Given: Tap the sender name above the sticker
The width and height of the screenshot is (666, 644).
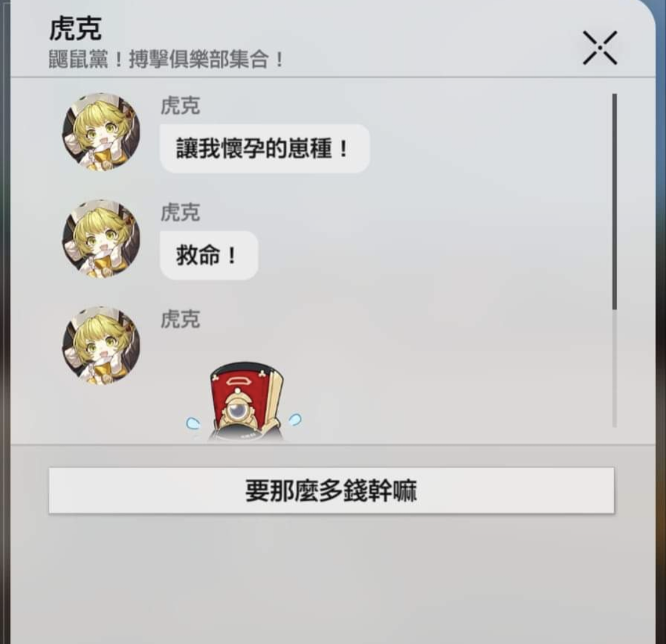Looking at the screenshot, I should [x=180, y=319].
